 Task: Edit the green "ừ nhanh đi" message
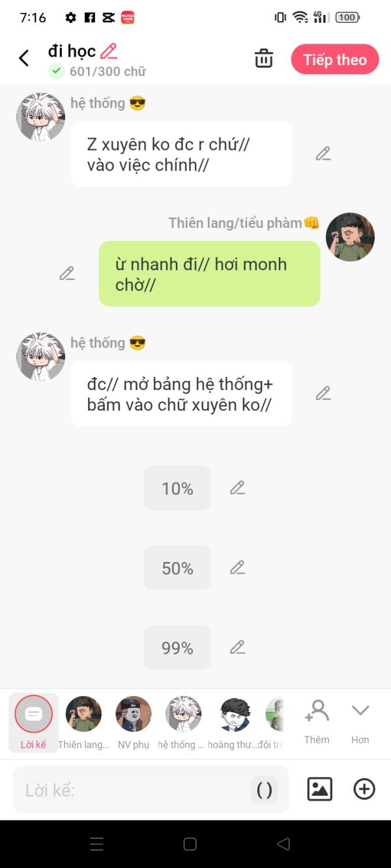click(67, 273)
